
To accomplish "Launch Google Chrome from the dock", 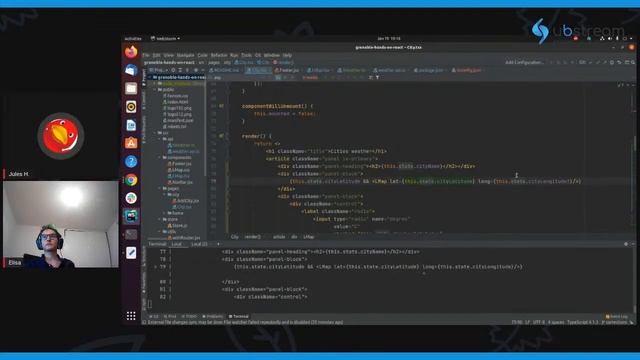I will (131, 180).
